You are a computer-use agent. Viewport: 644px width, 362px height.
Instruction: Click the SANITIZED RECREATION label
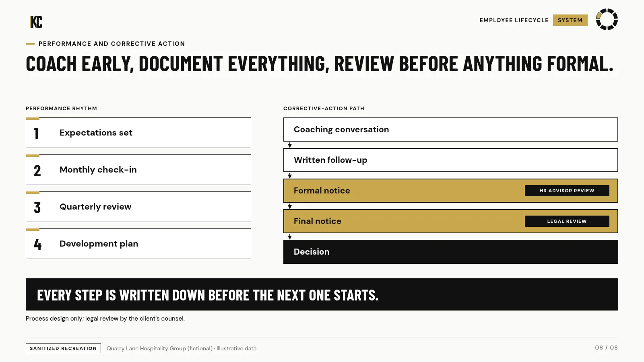coord(63,348)
